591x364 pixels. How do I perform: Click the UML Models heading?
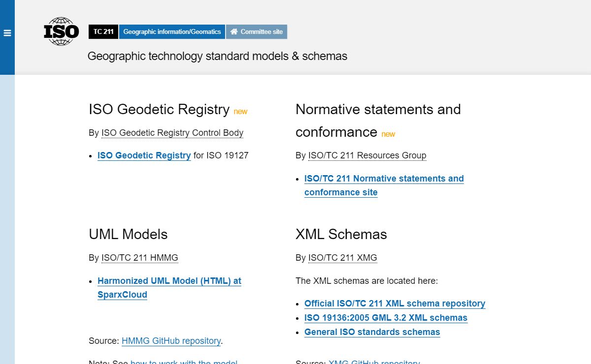(x=128, y=234)
